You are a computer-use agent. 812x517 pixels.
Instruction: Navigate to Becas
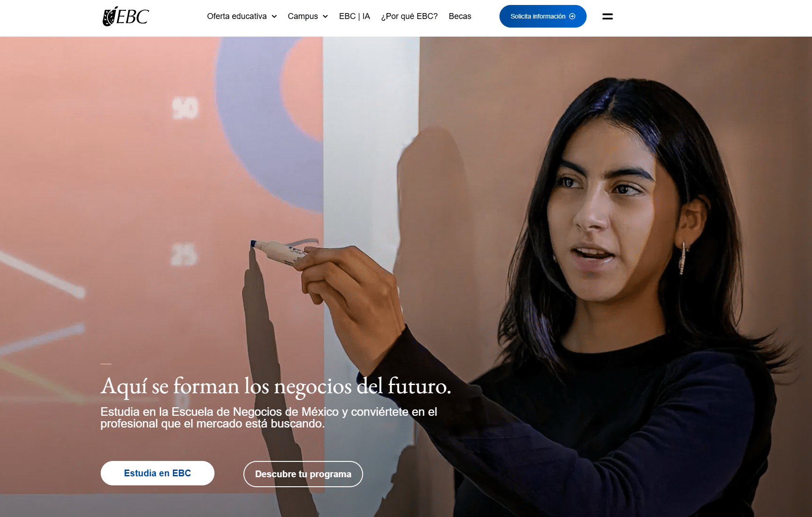tap(460, 16)
